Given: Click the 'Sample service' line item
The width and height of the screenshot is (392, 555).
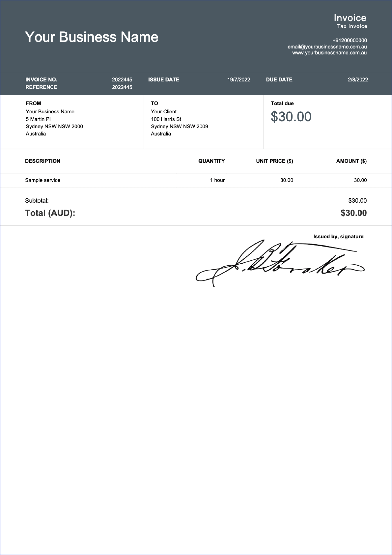Looking at the screenshot, I should pyautogui.click(x=43, y=180).
